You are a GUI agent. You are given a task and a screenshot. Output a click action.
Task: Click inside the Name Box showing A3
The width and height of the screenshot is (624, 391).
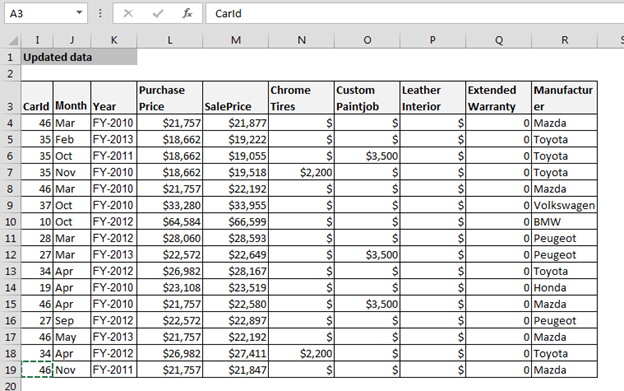(x=39, y=14)
